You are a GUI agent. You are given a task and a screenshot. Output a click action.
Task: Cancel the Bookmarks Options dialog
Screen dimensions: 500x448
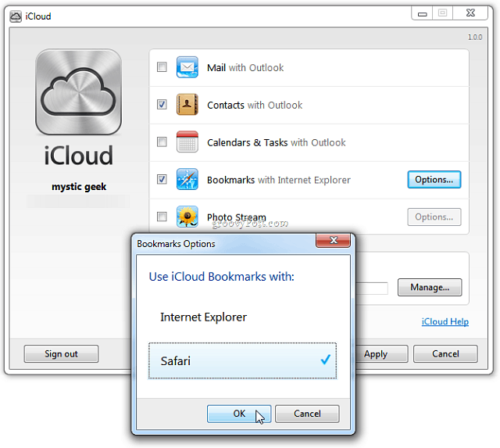[307, 414]
